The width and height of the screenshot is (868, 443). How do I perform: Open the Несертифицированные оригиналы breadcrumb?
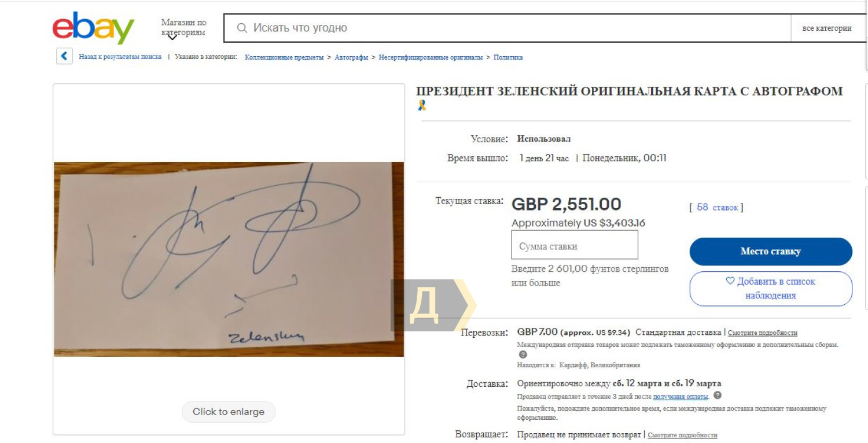point(431,57)
